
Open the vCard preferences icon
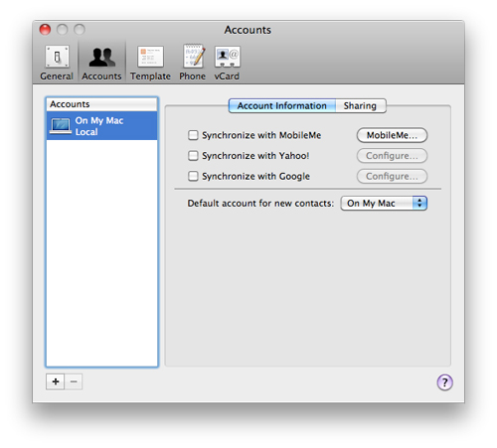pyautogui.click(x=227, y=63)
